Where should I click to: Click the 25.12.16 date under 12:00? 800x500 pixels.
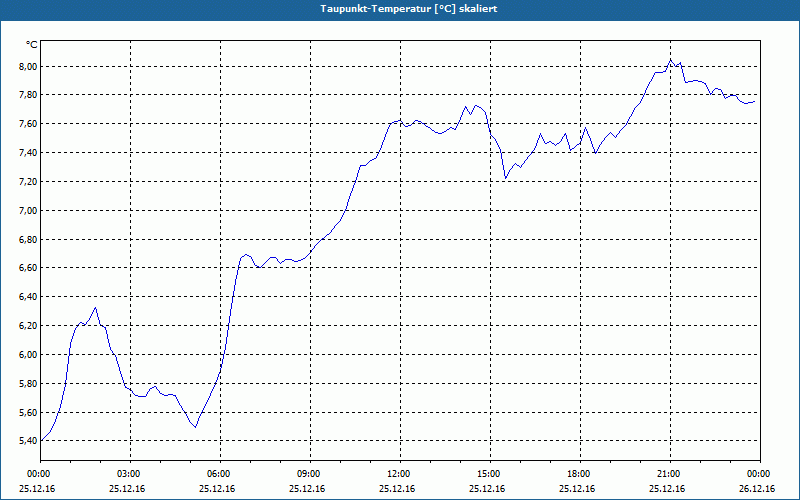click(x=397, y=489)
